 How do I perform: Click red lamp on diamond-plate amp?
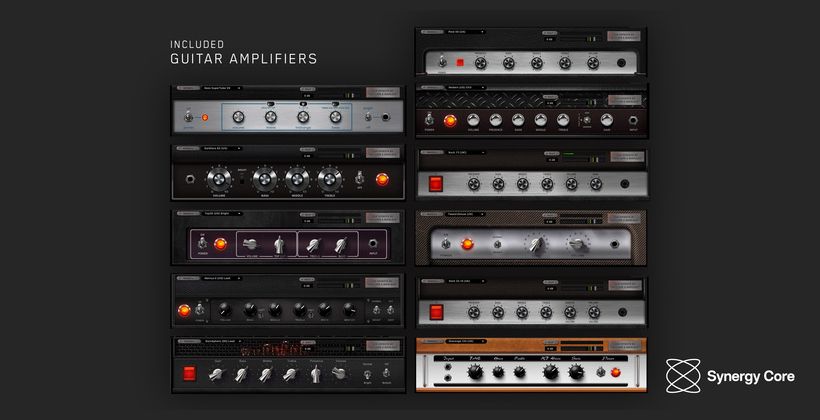point(450,121)
